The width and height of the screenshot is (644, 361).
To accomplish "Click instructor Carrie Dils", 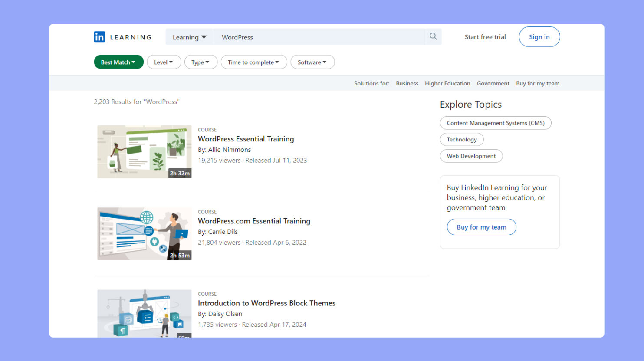I will [x=223, y=231].
